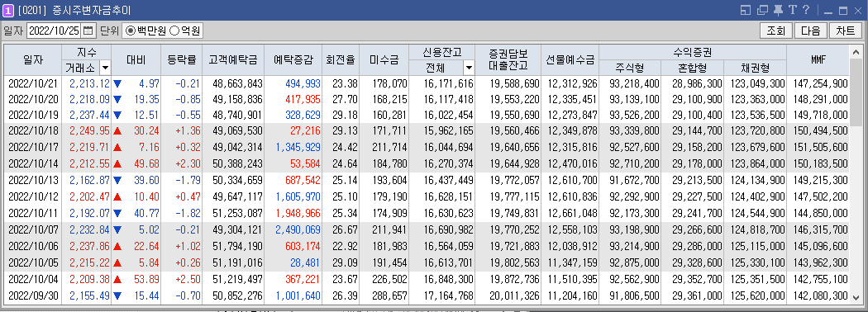Click index value 2,249.95
This screenshot has height=312, width=868.
tap(89, 130)
